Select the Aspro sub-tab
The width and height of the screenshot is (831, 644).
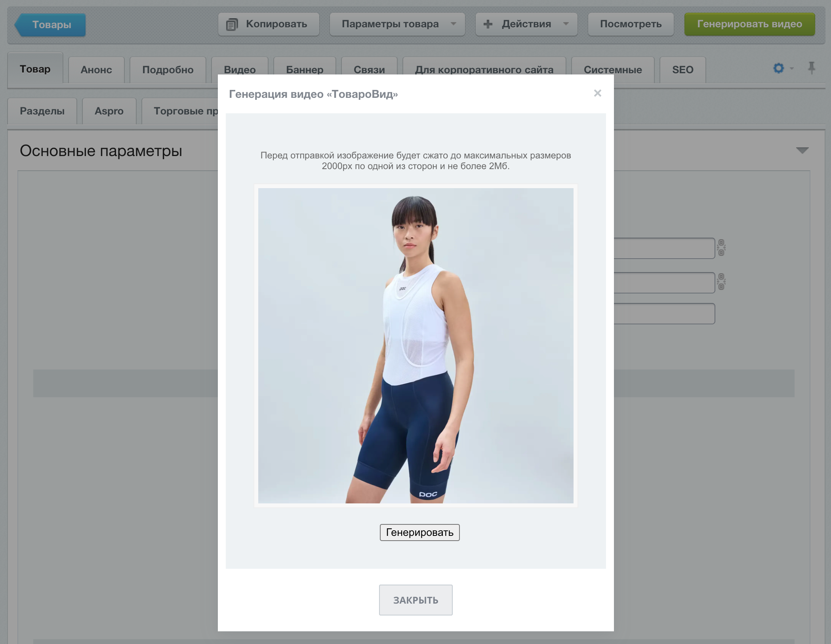click(x=109, y=111)
